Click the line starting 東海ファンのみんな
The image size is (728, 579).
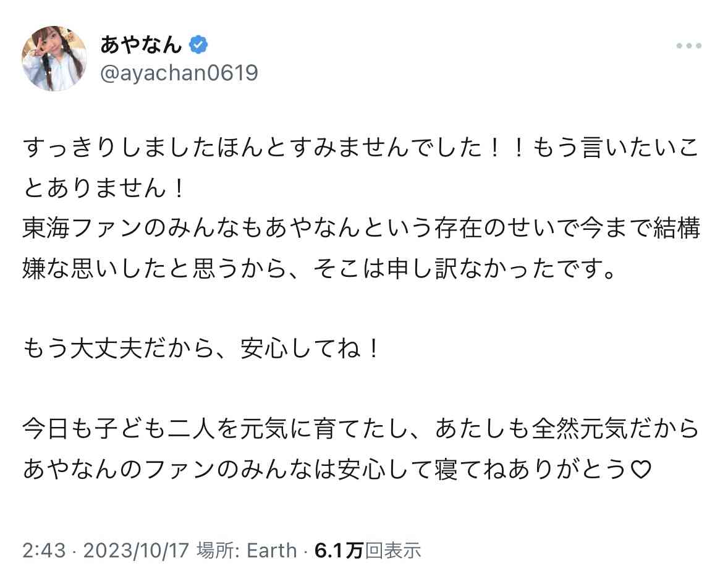(x=361, y=229)
